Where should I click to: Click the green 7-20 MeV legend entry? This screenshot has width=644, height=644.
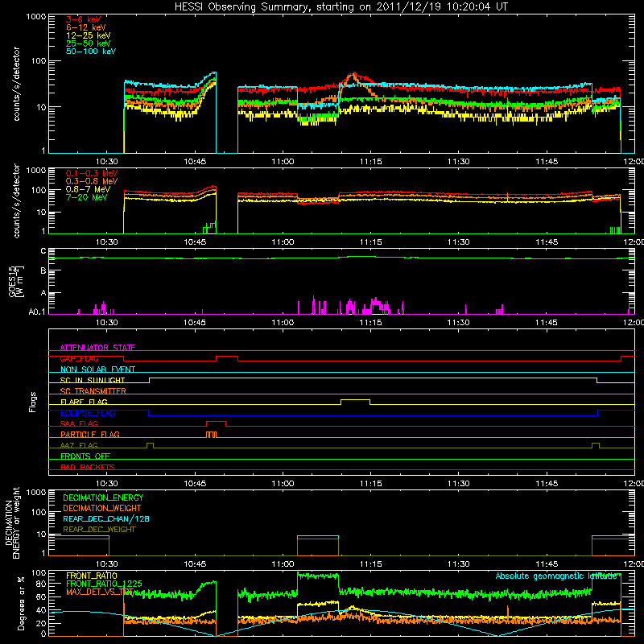[x=86, y=197]
